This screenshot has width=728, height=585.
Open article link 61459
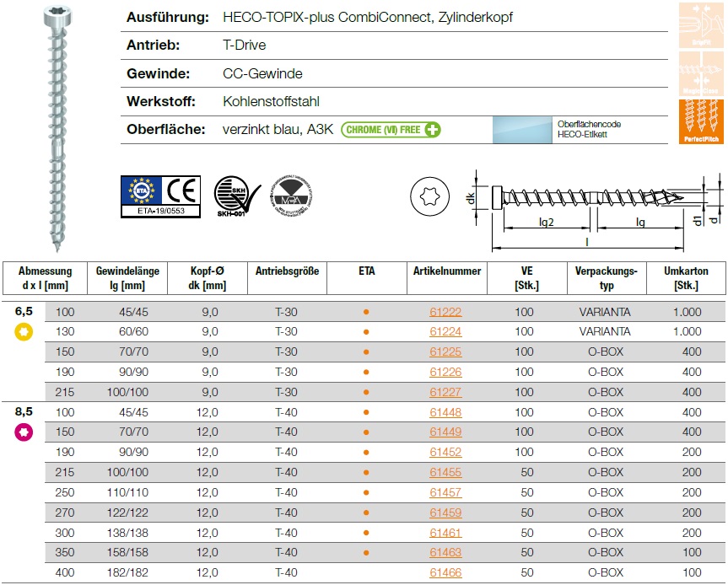(x=445, y=513)
